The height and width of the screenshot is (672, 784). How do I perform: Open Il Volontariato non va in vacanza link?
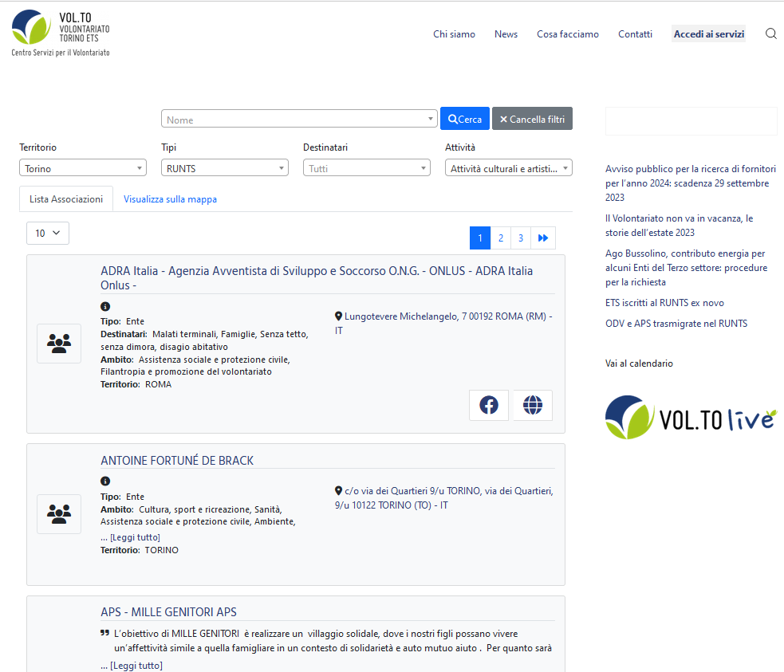coord(679,226)
